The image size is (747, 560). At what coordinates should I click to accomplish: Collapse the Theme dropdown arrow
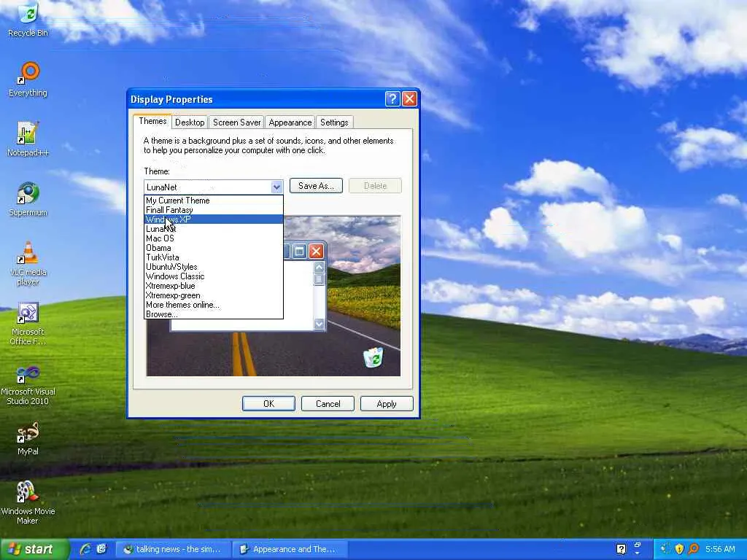pos(276,187)
